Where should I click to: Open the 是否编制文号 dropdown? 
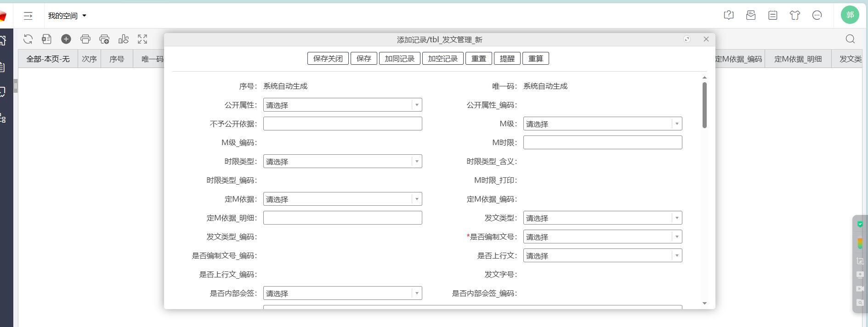602,237
